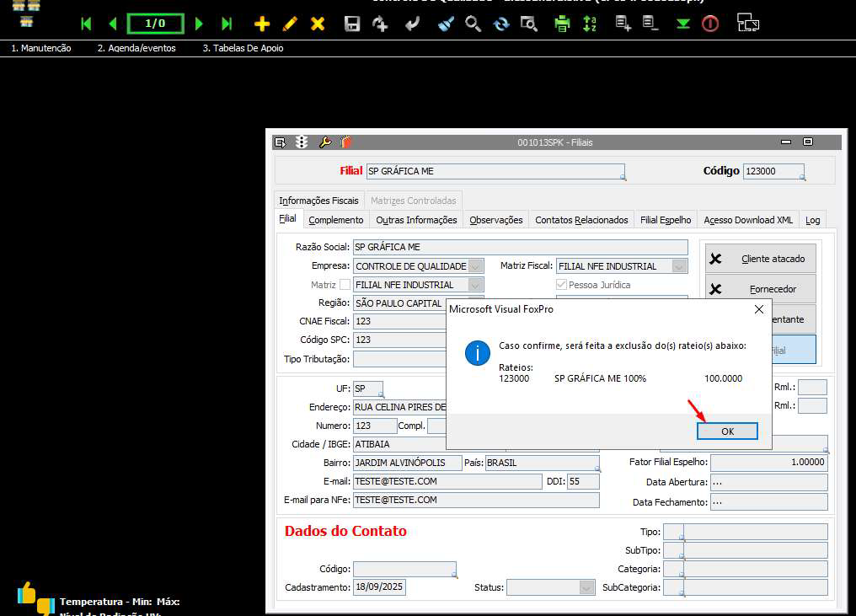Close the Microsoft Visual FoxPro dialog

point(758,309)
